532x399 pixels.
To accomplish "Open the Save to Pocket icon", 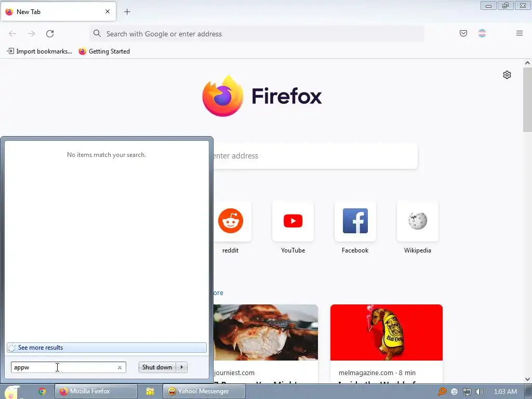I will click(x=463, y=33).
